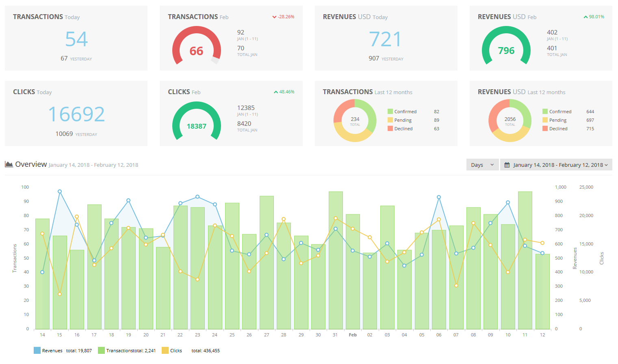Click the Revenues USD Today value 721
The width and height of the screenshot is (618, 364).
tap(385, 39)
